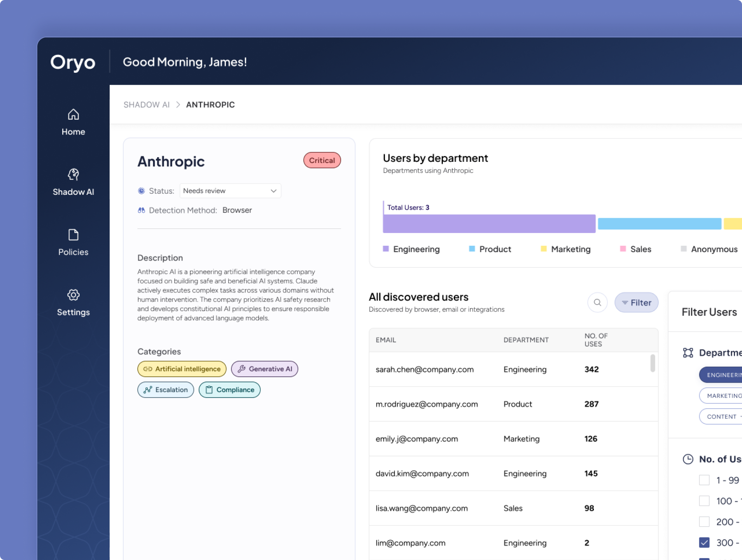Click the purple Engineering bar segment
Image resolution: width=742 pixels, height=560 pixels.
[489, 224]
